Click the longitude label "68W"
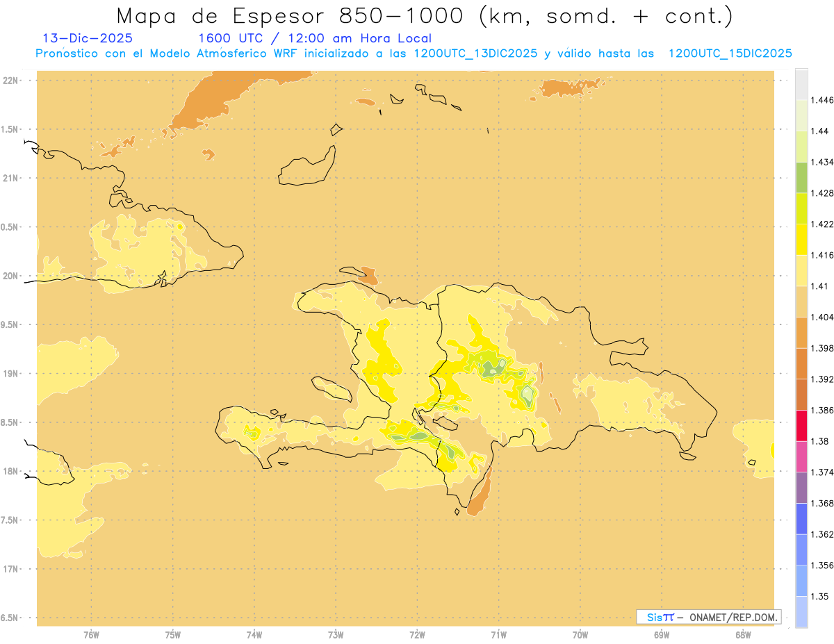The width and height of the screenshot is (834, 644). 743,635
